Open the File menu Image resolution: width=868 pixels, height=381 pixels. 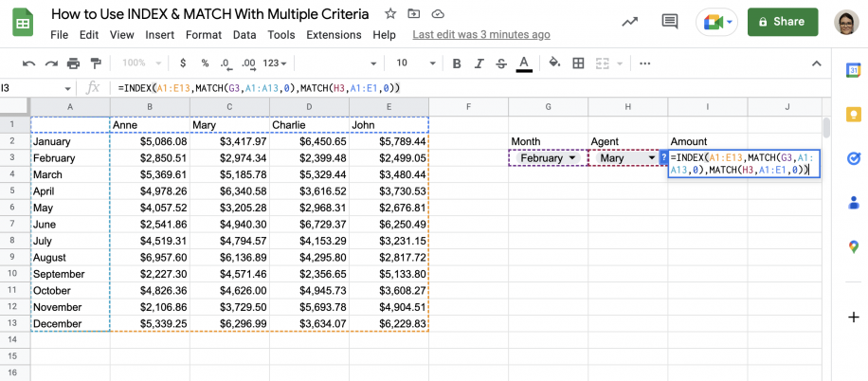pyautogui.click(x=60, y=35)
